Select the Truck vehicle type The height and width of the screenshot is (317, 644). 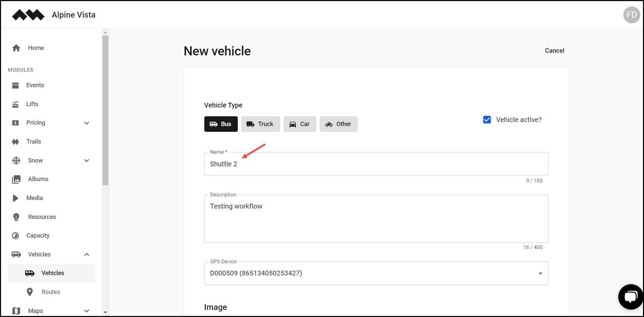260,124
